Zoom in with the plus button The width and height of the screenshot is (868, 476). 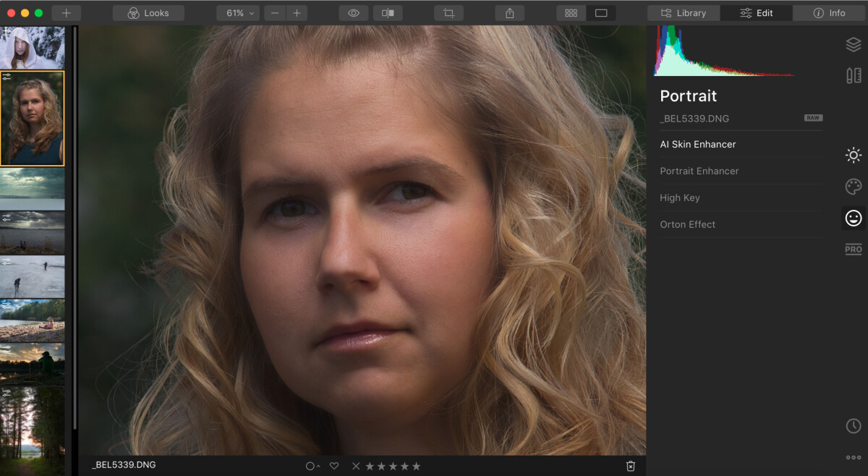(x=297, y=13)
